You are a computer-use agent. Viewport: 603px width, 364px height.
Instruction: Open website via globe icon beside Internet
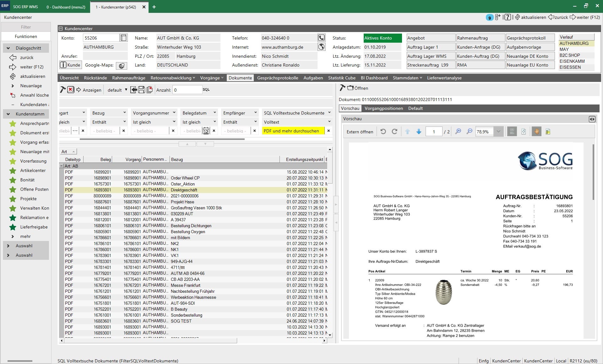click(x=321, y=47)
